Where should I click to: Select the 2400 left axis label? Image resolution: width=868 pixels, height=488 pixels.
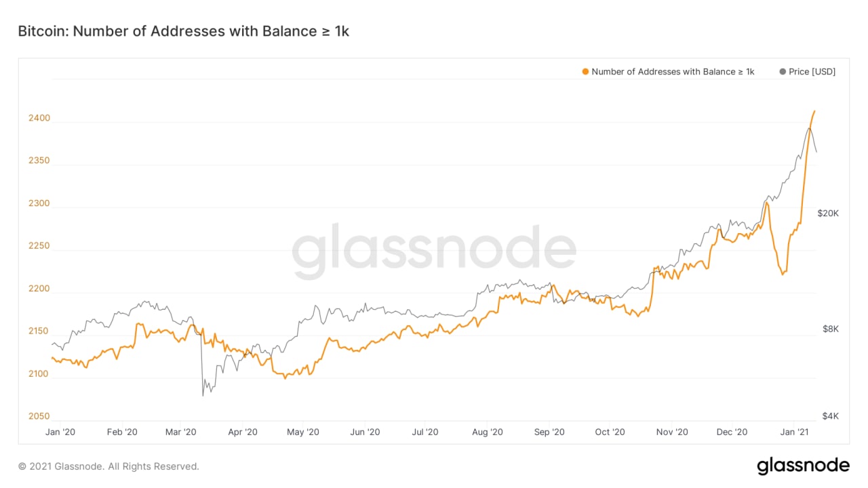[39, 119]
